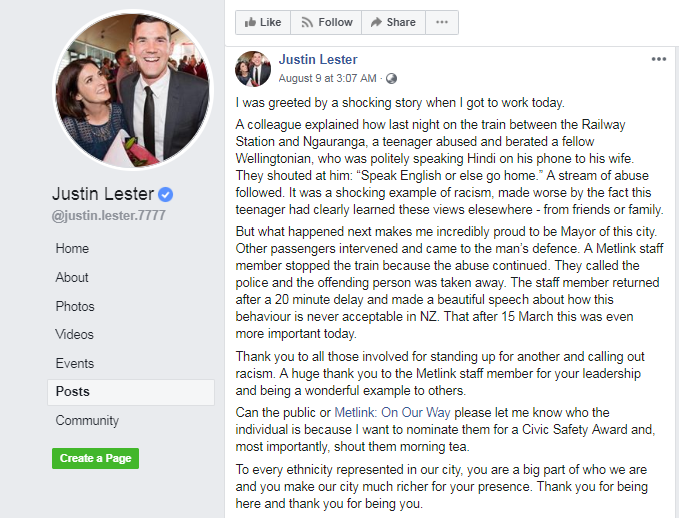679x518 pixels.
Task: View the Events section
Action: 74,363
